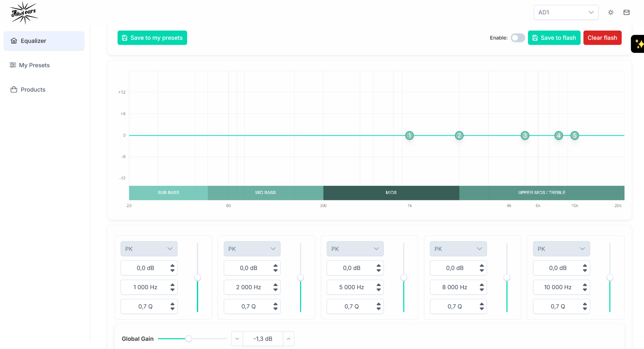Toggle light/dark theme sun icon
The image size is (644, 349).
tap(611, 13)
